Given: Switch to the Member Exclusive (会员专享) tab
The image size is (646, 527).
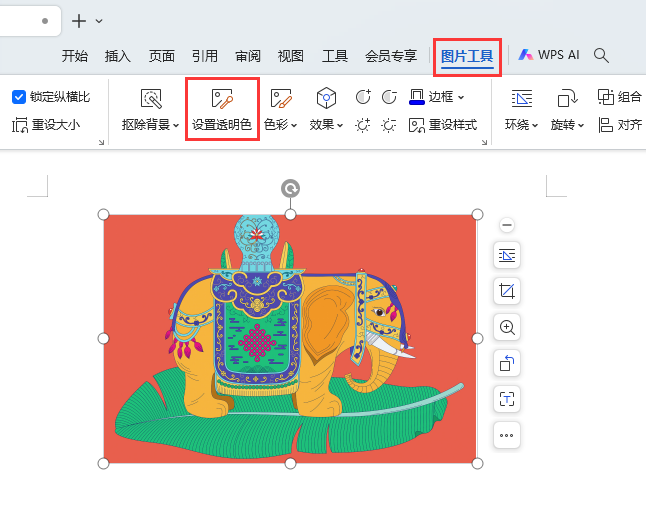Looking at the screenshot, I should 391,56.
